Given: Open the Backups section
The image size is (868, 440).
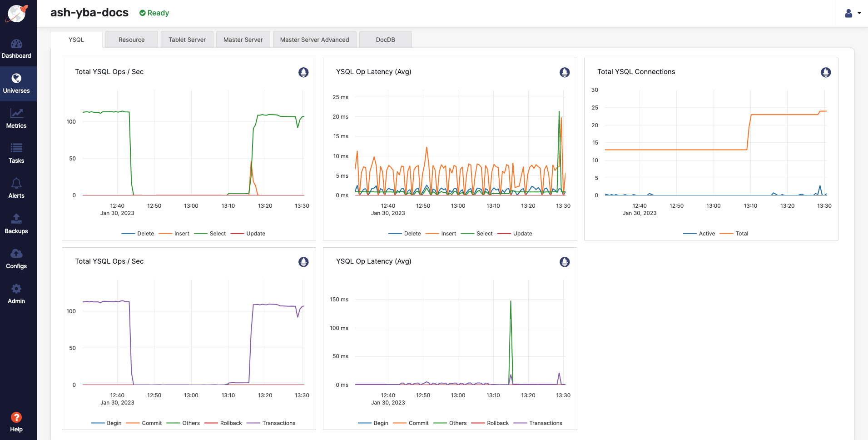Looking at the screenshot, I should (x=16, y=223).
